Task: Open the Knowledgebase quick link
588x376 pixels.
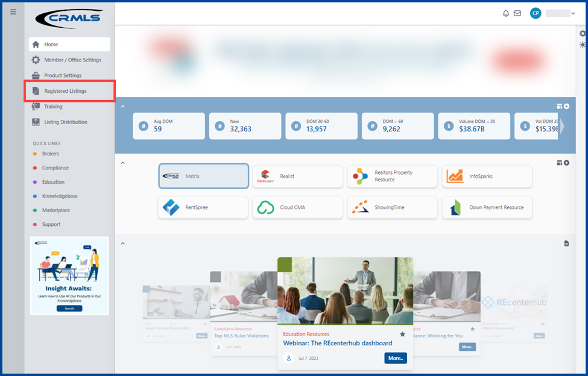Action: [x=60, y=196]
